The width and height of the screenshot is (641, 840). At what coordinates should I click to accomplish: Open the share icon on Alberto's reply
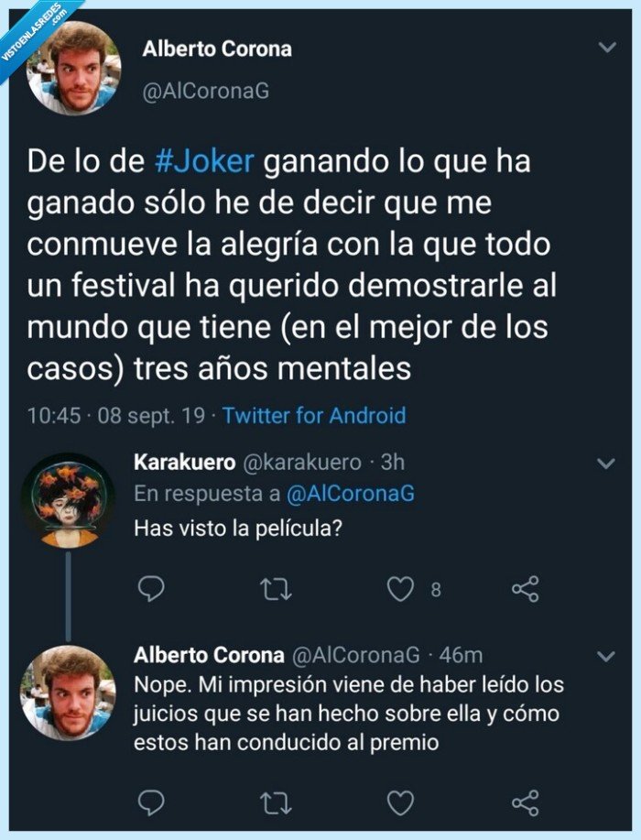[x=527, y=803]
